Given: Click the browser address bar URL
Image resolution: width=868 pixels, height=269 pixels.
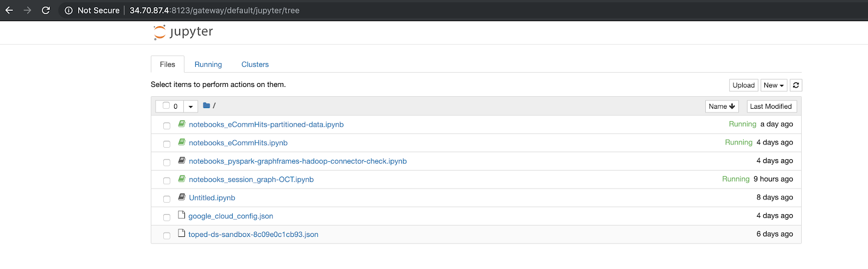Looking at the screenshot, I should (214, 10).
